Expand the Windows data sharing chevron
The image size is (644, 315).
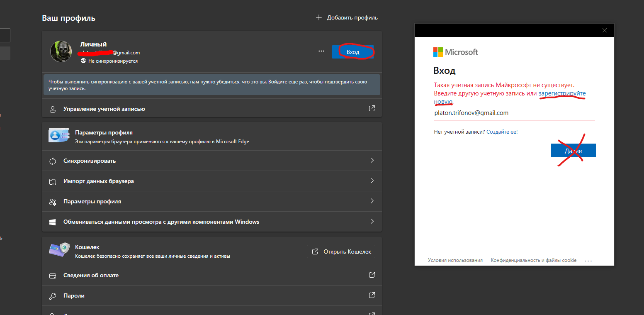pyautogui.click(x=372, y=221)
